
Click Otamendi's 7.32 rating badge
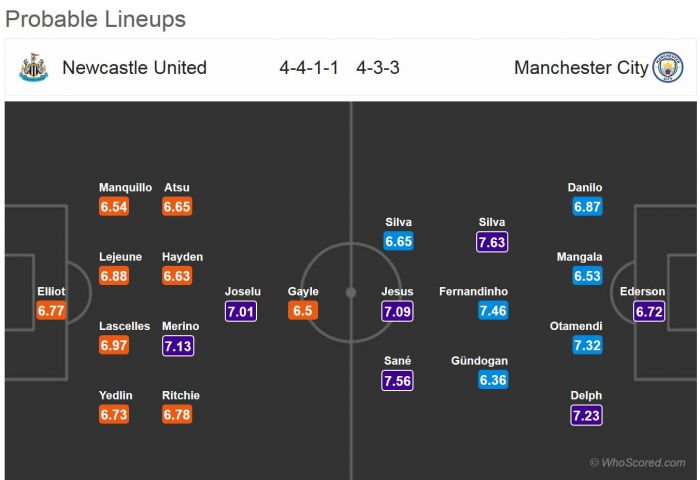[586, 346]
